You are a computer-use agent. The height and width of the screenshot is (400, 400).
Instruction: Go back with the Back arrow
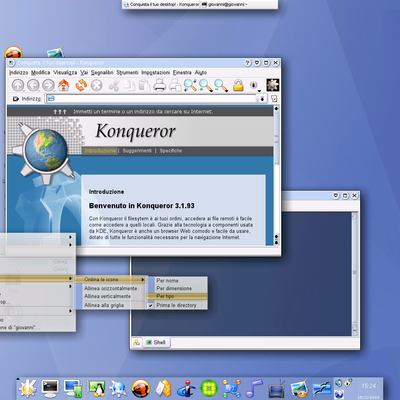(x=33, y=85)
